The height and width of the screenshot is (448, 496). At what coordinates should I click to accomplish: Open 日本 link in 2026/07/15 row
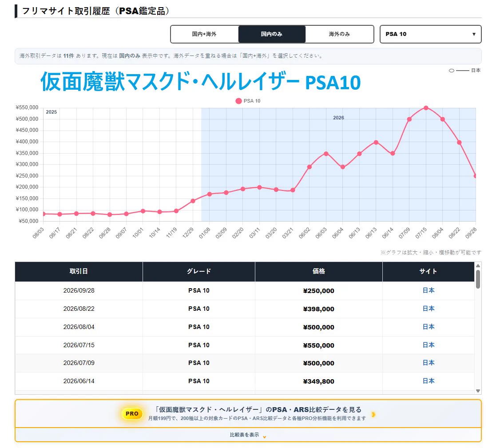[x=429, y=345]
